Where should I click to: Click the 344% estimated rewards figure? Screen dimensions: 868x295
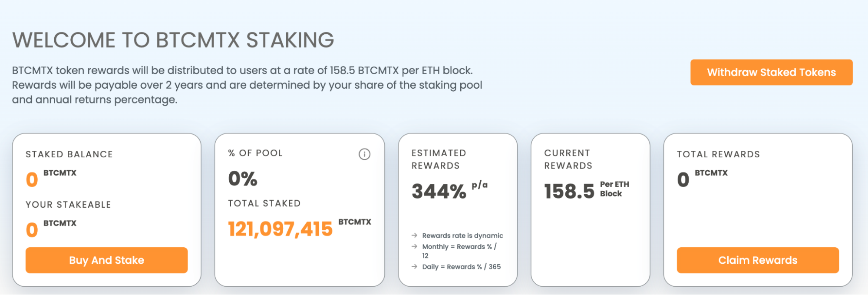439,191
